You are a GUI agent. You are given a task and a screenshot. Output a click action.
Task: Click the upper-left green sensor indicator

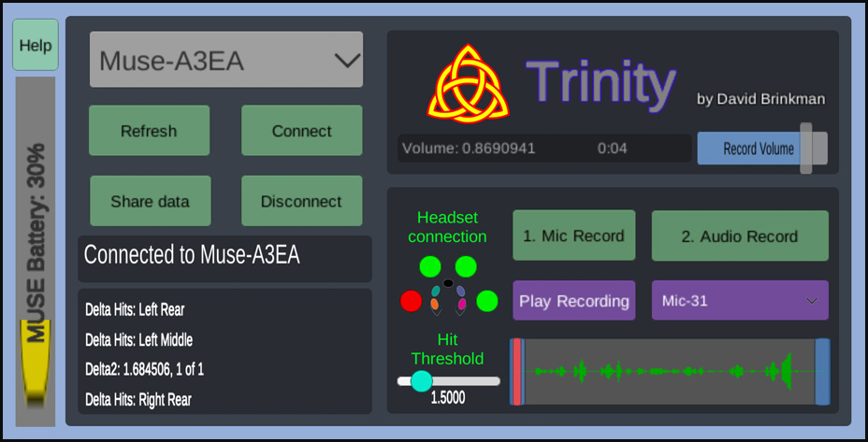(x=430, y=266)
